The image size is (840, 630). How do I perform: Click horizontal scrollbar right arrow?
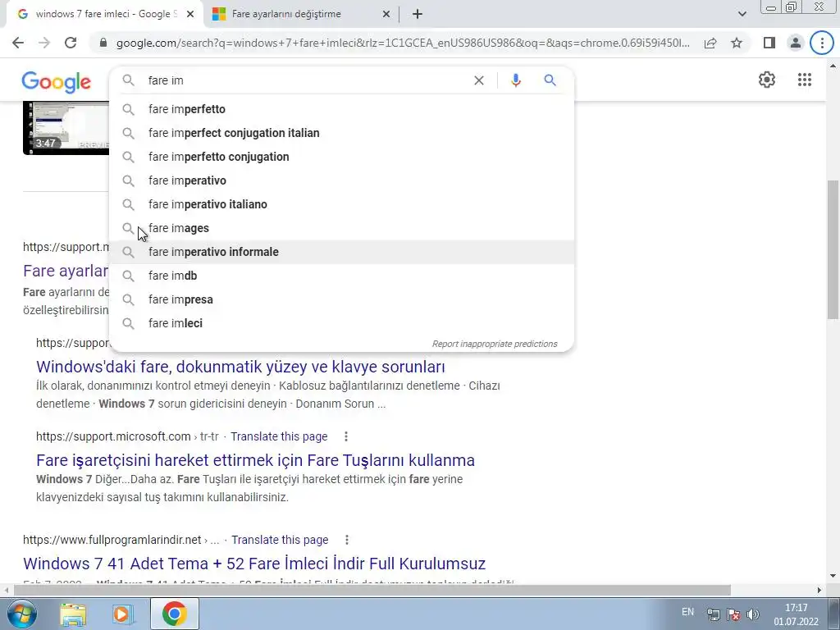click(x=819, y=591)
